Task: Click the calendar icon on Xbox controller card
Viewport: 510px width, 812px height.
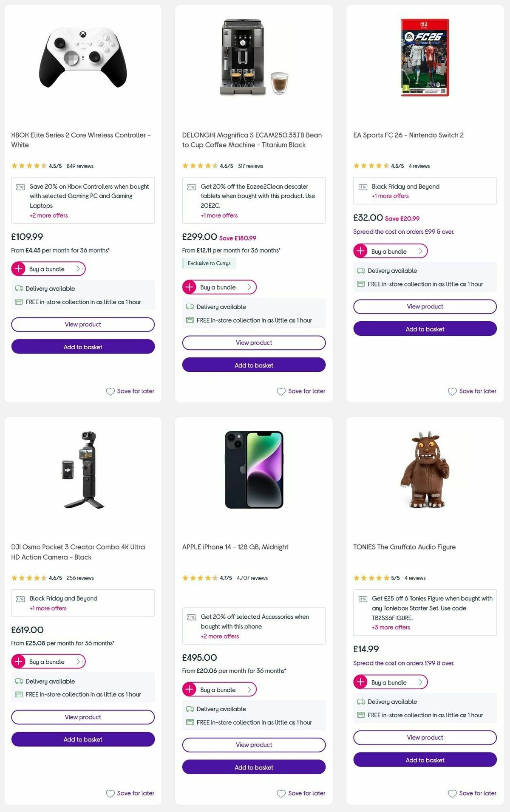Action: click(x=19, y=302)
